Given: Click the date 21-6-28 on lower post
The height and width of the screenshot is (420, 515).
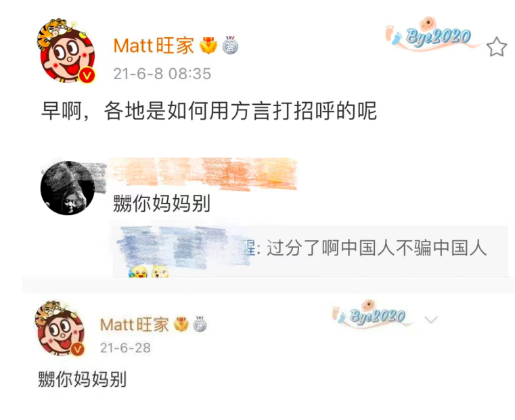Looking at the screenshot, I should pyautogui.click(x=125, y=348).
